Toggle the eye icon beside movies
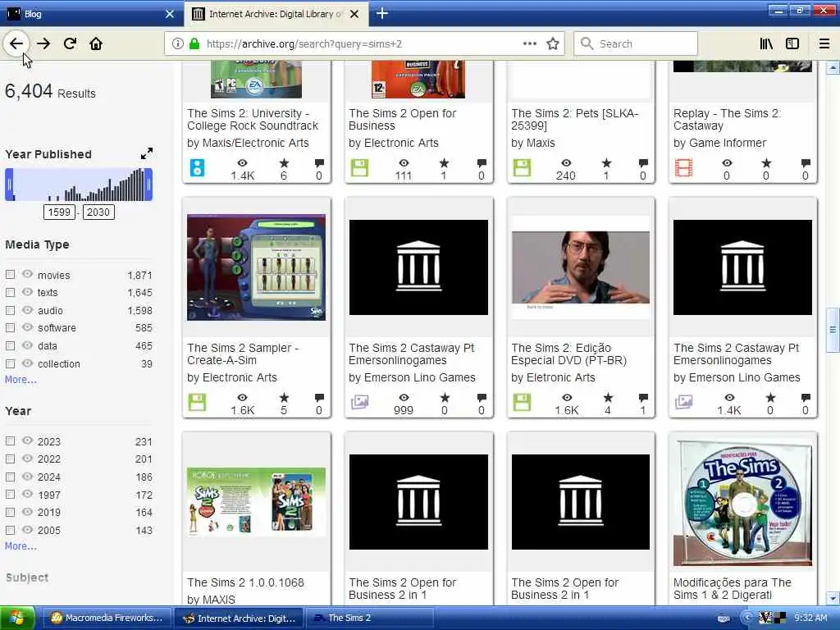 click(27, 274)
